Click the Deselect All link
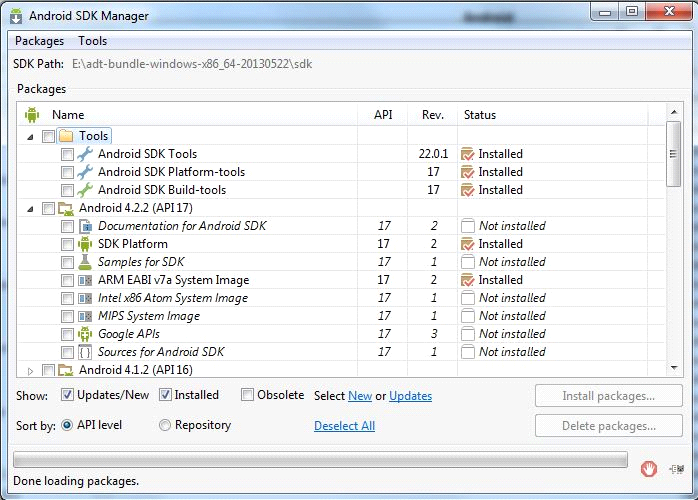This screenshot has width=698, height=500. coord(345,426)
